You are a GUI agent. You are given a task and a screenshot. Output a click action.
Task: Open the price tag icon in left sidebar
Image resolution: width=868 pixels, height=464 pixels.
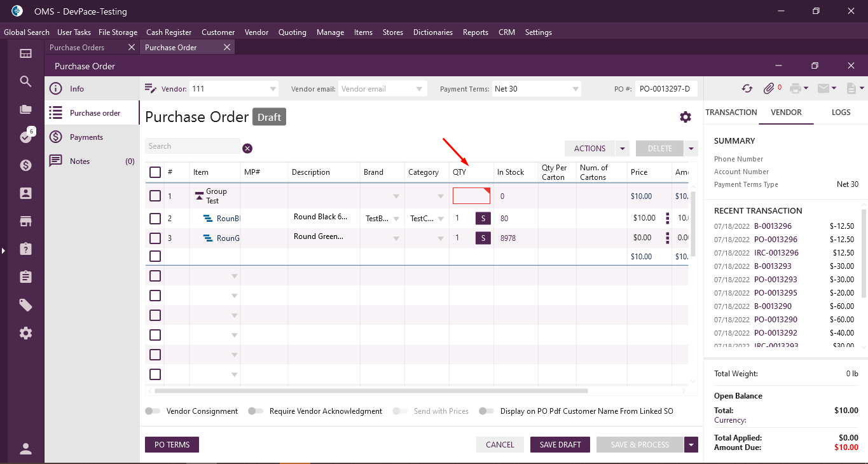click(26, 305)
